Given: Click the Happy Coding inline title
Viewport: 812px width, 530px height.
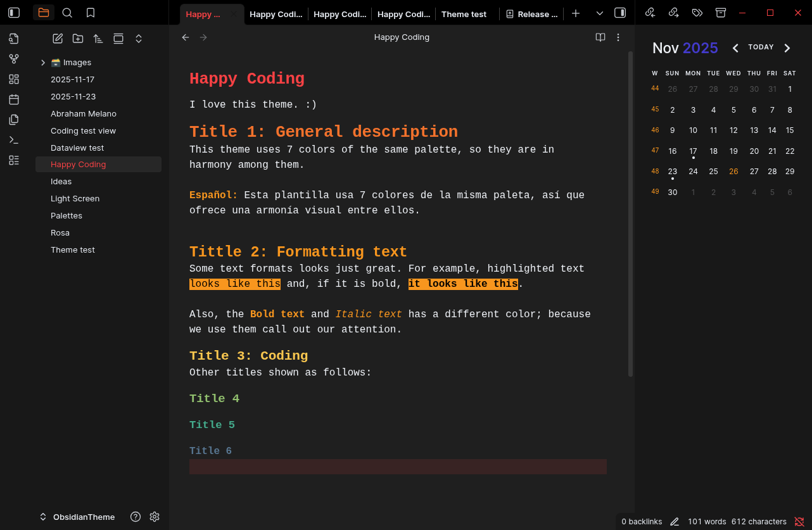Looking at the screenshot, I should click(247, 79).
